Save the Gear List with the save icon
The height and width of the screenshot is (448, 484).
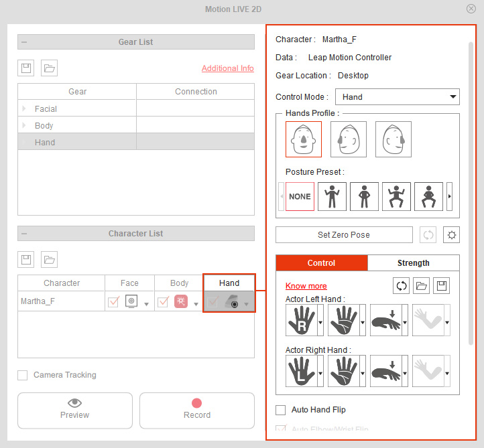tap(26, 68)
